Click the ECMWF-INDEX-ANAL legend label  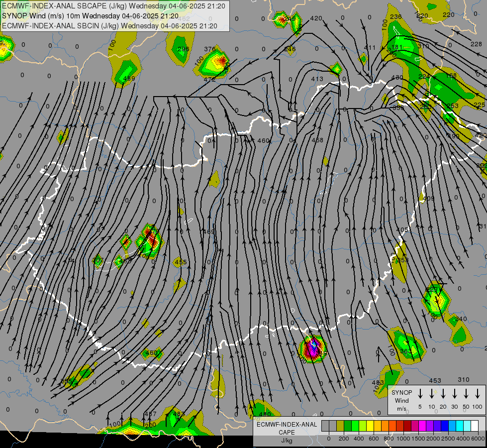287,425
